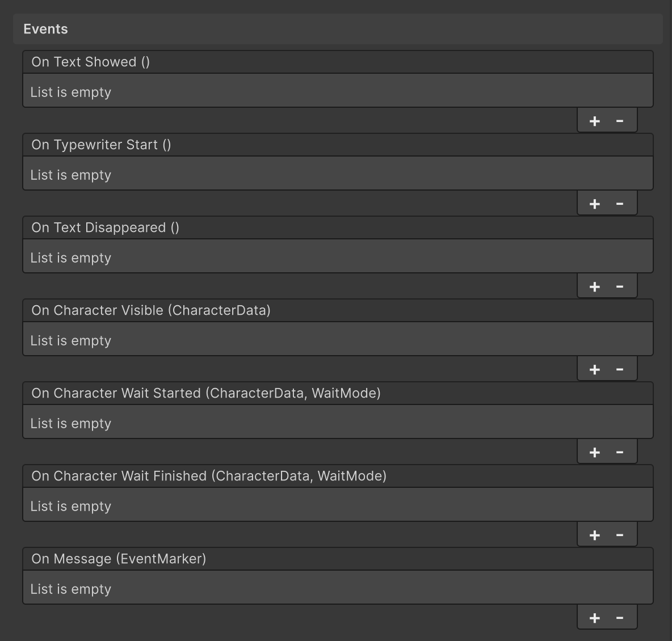Add a listener to On Text Showed
The image size is (672, 641).
[594, 121]
